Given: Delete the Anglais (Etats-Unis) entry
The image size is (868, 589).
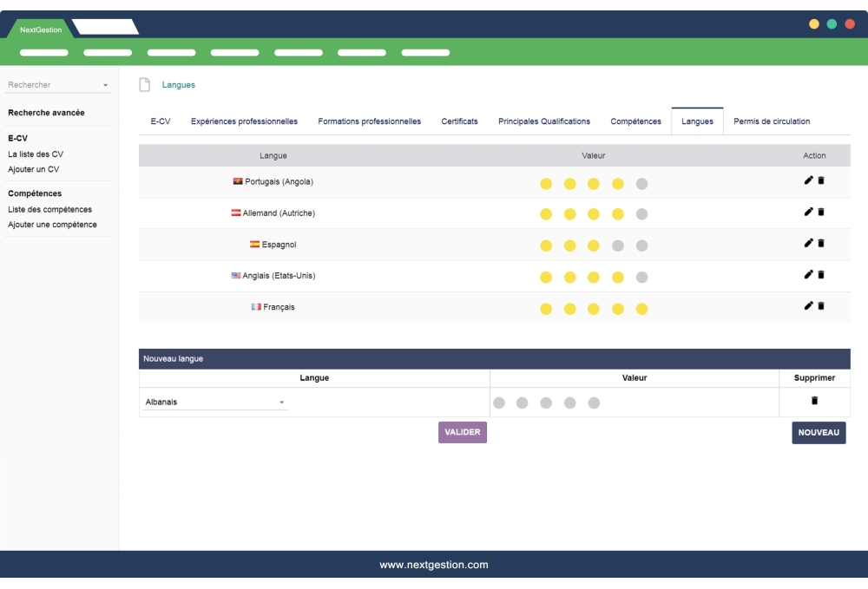Looking at the screenshot, I should [822, 275].
